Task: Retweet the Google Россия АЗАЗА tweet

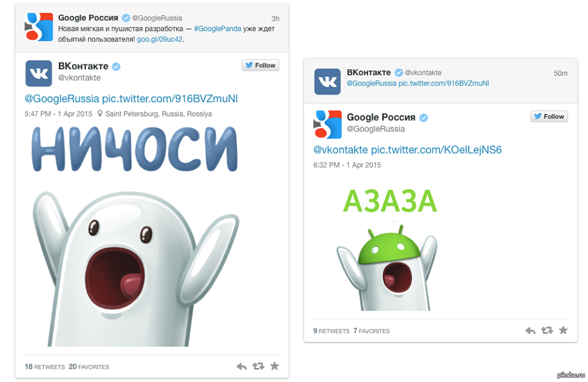Action: [x=547, y=330]
